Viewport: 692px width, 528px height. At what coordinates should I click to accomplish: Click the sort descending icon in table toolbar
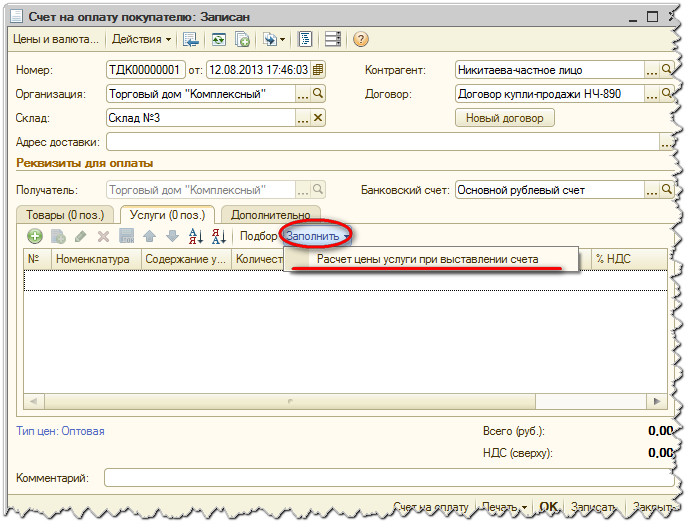pyautogui.click(x=218, y=237)
